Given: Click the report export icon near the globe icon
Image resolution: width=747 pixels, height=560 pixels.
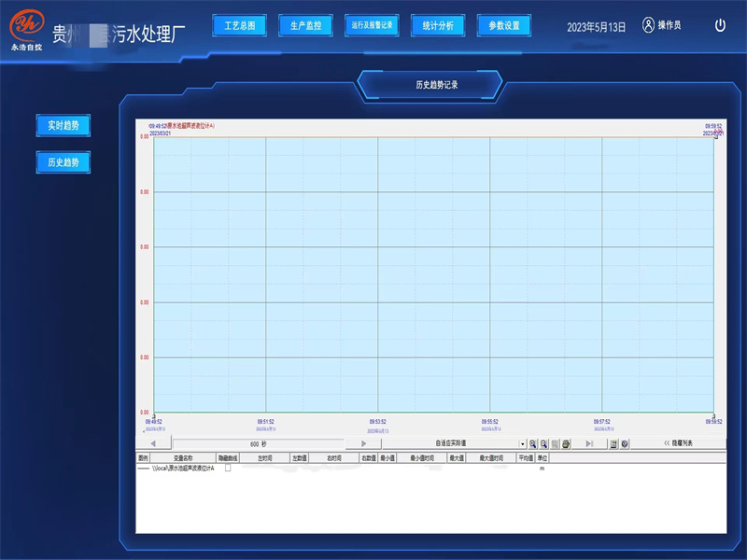Looking at the screenshot, I should tap(613, 442).
